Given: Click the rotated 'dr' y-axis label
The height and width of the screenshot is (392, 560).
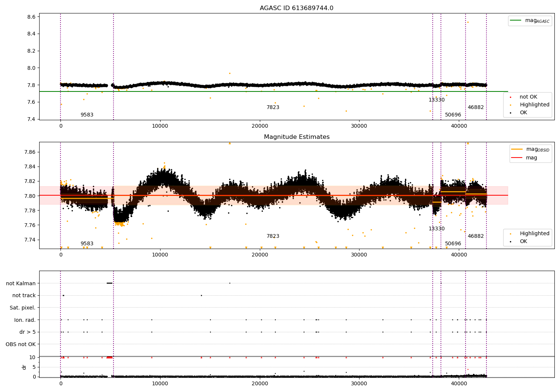Looking at the screenshot, I should pos(24,367).
